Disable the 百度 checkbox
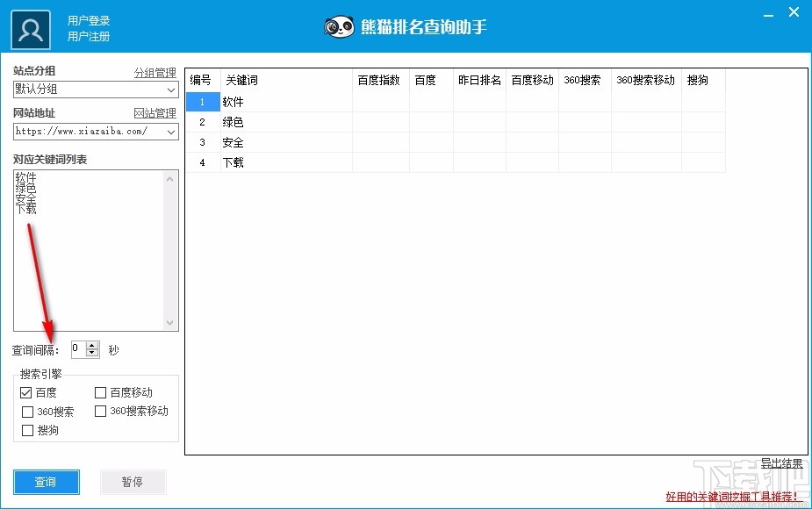Screen dimensions: 812x509 (26, 392)
